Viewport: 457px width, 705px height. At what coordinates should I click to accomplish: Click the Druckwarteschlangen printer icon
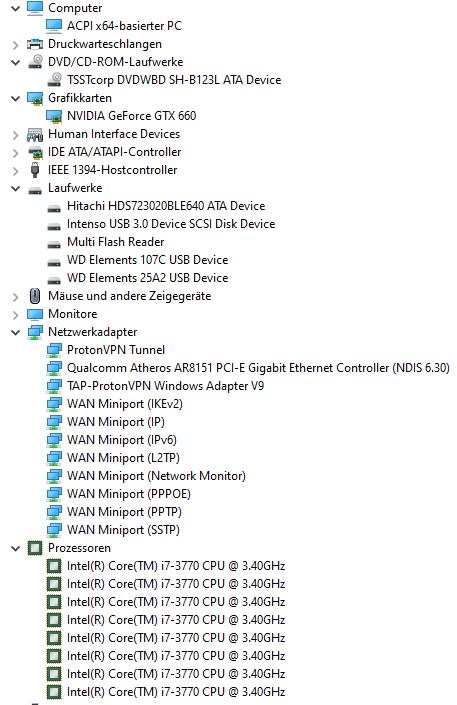point(35,44)
